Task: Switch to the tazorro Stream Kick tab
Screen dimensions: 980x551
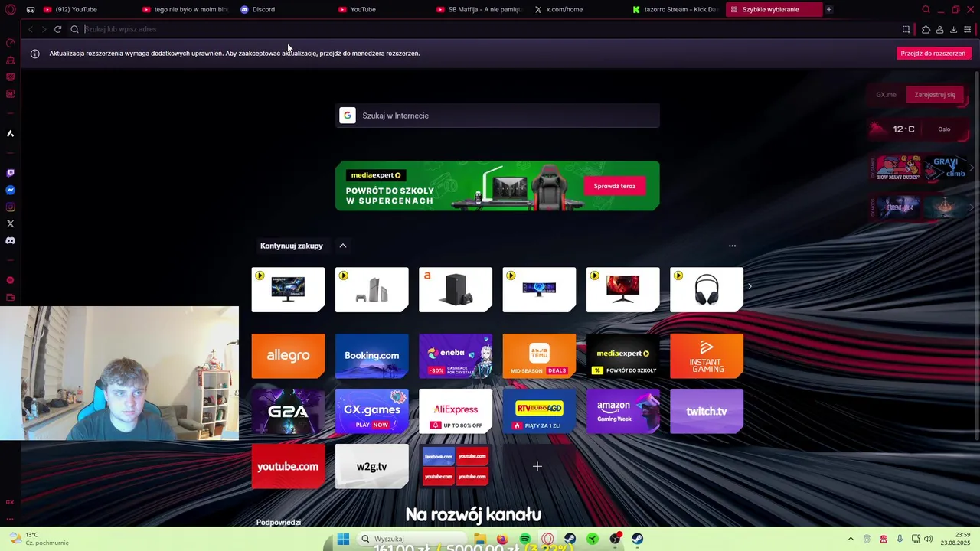Action: (x=677, y=9)
